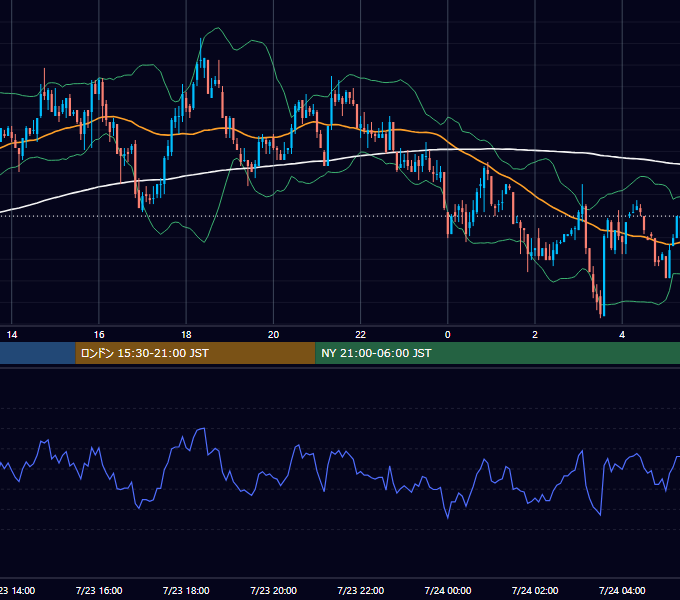Click the 7/23 22:00 time label
The image size is (680, 600).
tap(361, 590)
